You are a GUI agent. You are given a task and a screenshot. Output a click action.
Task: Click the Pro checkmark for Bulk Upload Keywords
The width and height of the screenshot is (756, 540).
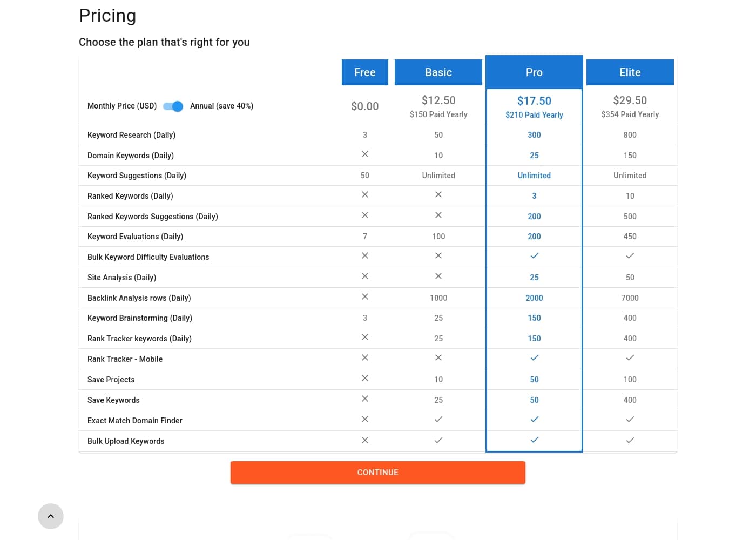(535, 440)
